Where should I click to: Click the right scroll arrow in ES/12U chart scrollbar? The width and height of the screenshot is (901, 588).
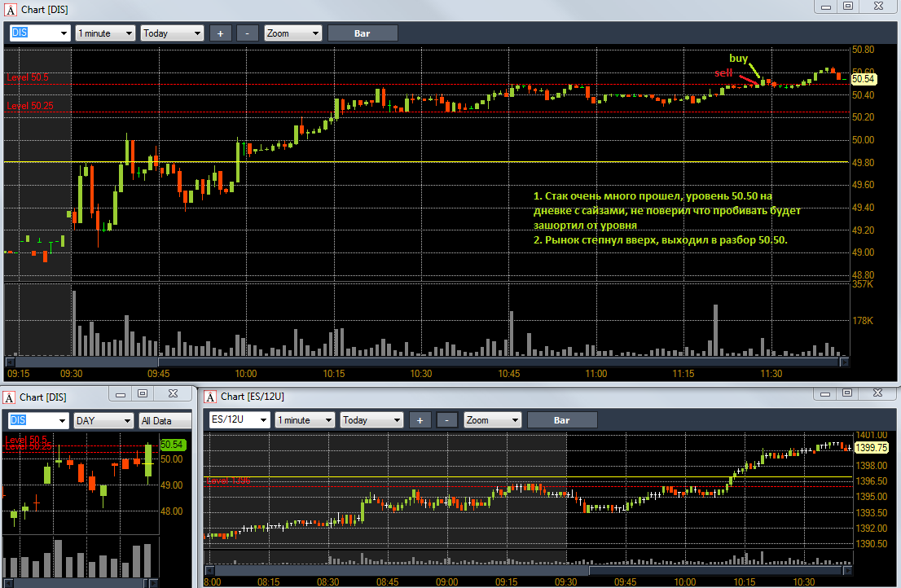click(x=847, y=570)
